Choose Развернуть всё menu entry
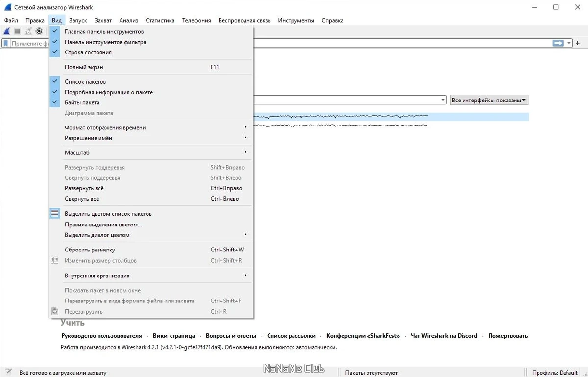Viewport: 588px width, 377px height. pos(150,188)
